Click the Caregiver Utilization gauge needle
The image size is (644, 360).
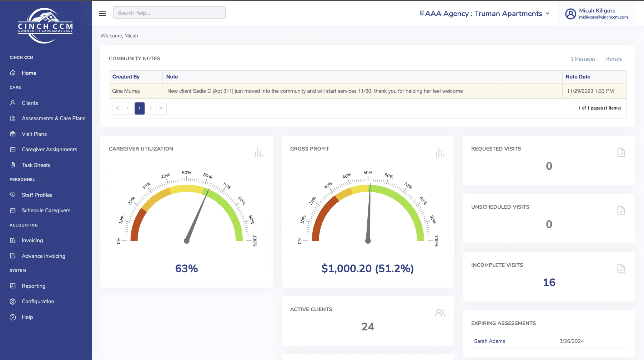click(x=197, y=214)
